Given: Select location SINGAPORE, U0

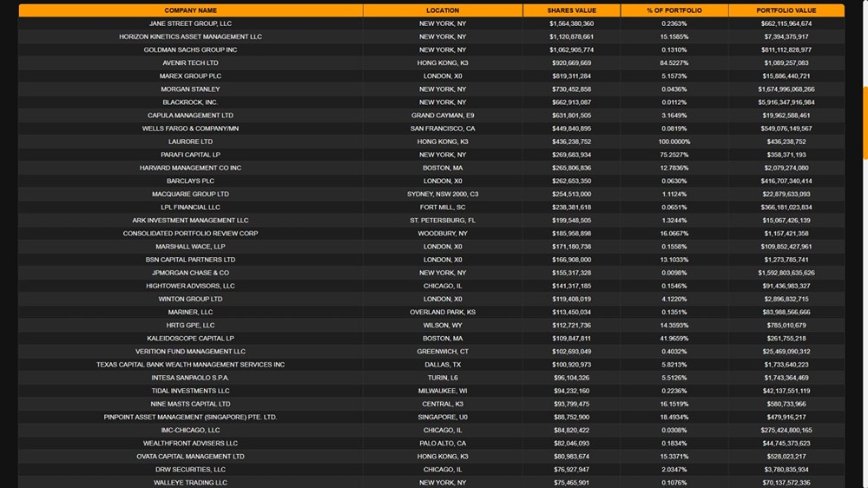Looking at the screenshot, I should 443,417.
